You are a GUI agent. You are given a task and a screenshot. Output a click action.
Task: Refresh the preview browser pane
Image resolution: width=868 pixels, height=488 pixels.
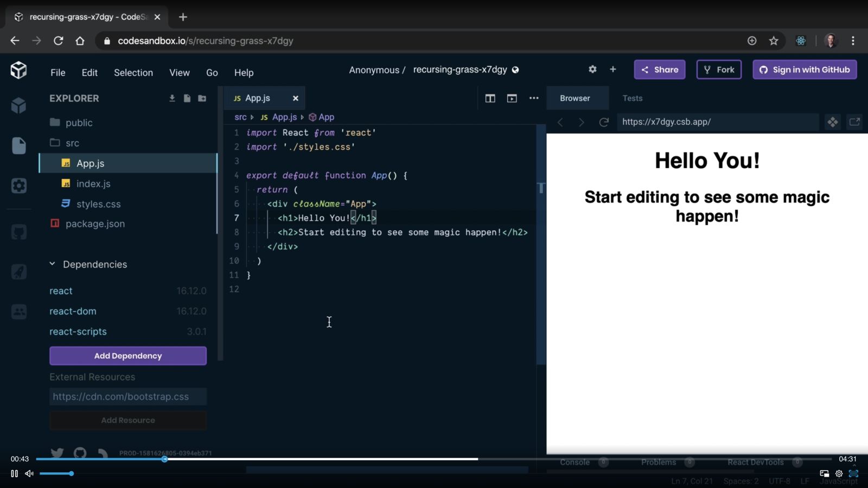click(604, 122)
